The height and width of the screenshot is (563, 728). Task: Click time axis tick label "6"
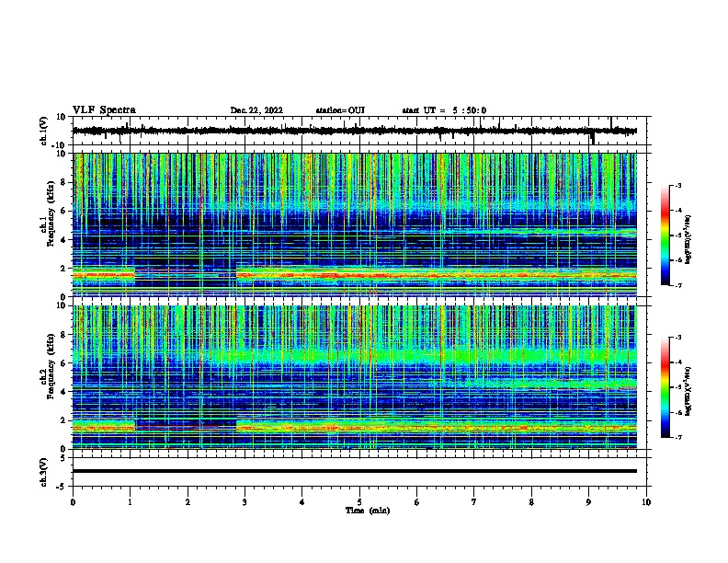tap(417, 502)
